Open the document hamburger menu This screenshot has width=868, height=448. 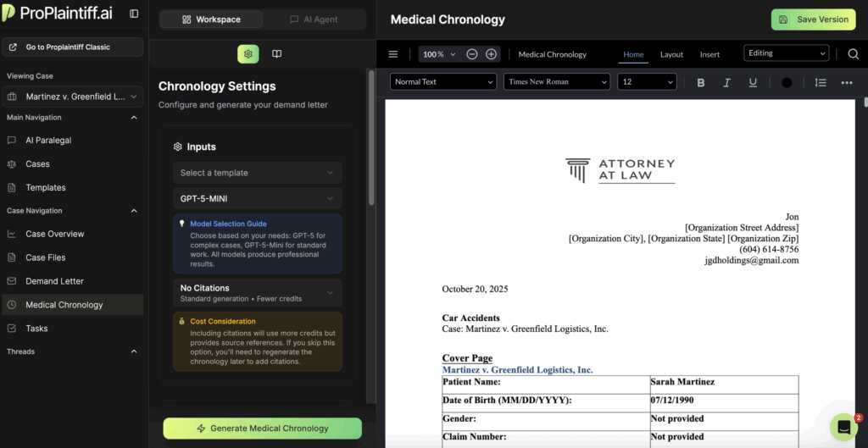coord(393,54)
